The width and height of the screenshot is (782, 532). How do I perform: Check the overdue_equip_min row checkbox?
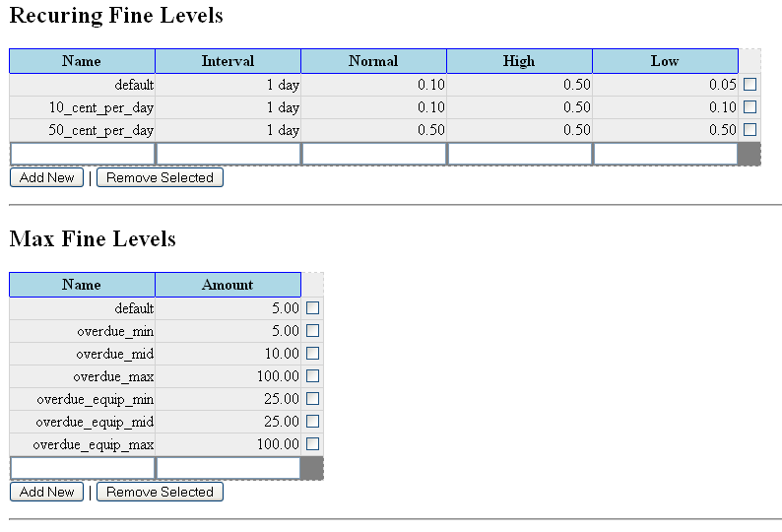point(313,399)
